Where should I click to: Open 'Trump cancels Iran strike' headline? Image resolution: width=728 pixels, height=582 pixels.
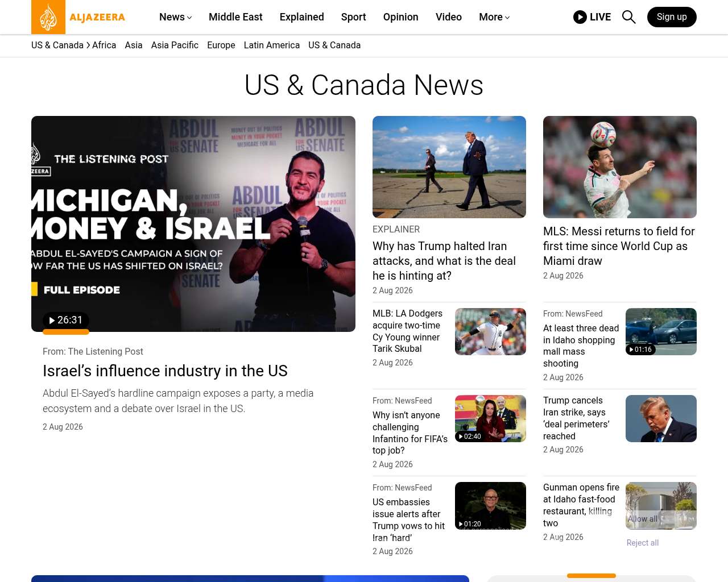coord(576,418)
